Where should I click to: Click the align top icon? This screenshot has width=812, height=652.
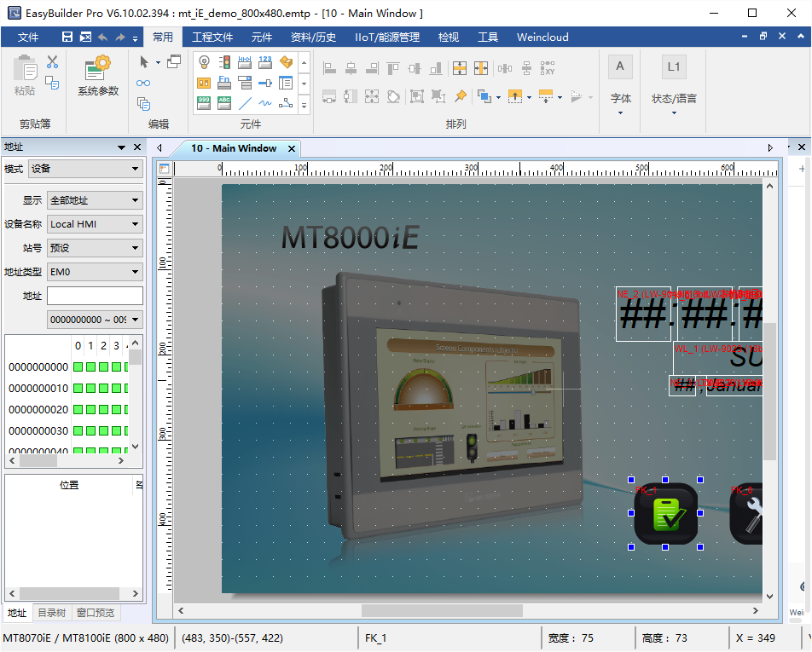[x=393, y=68]
